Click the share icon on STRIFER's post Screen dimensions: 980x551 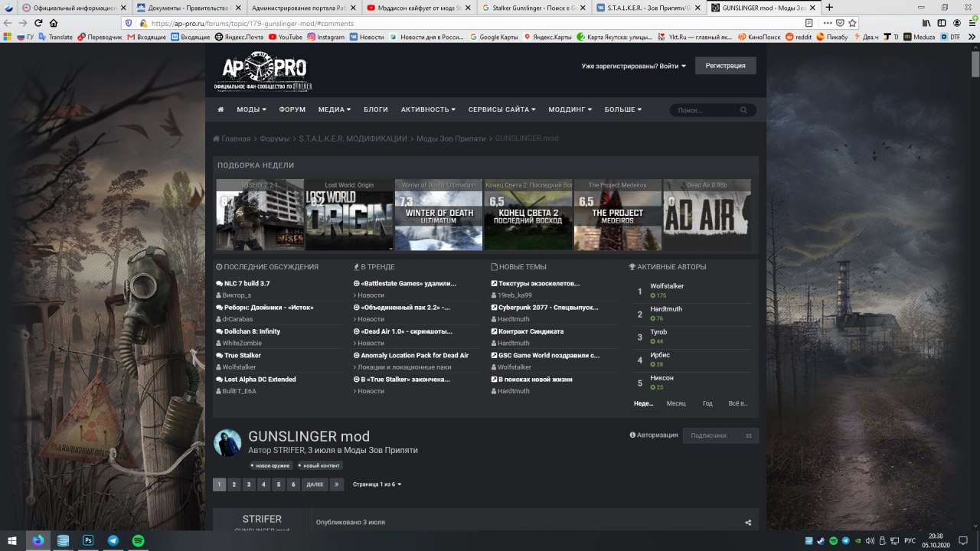(x=748, y=523)
